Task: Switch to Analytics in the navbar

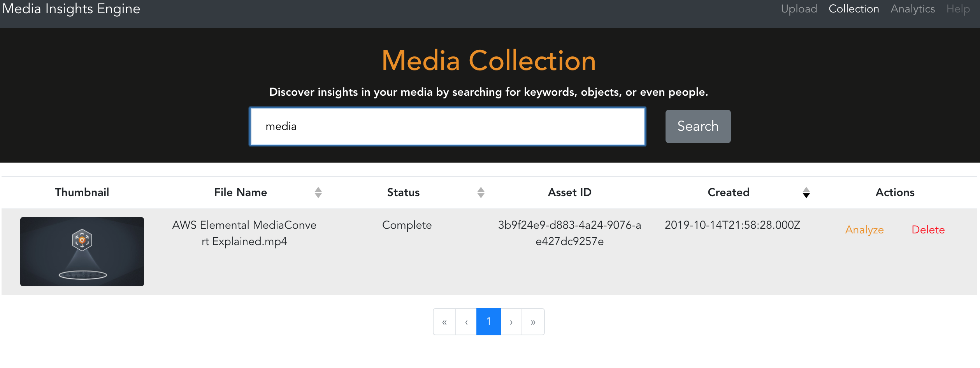Action: point(913,9)
